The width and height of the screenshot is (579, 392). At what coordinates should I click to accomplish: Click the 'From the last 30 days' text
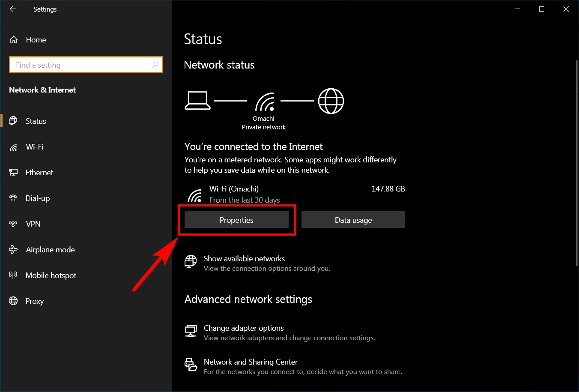pyautogui.click(x=245, y=200)
